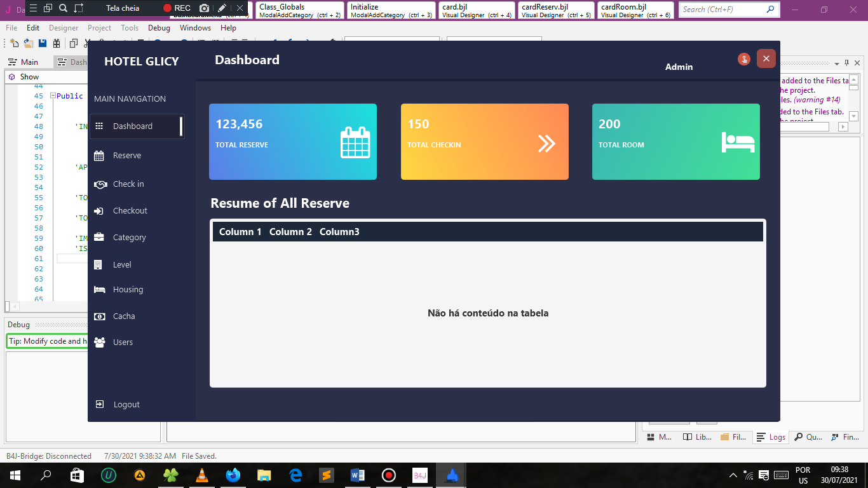Open the Windows menu in B4J
868x488 pixels.
click(x=195, y=28)
